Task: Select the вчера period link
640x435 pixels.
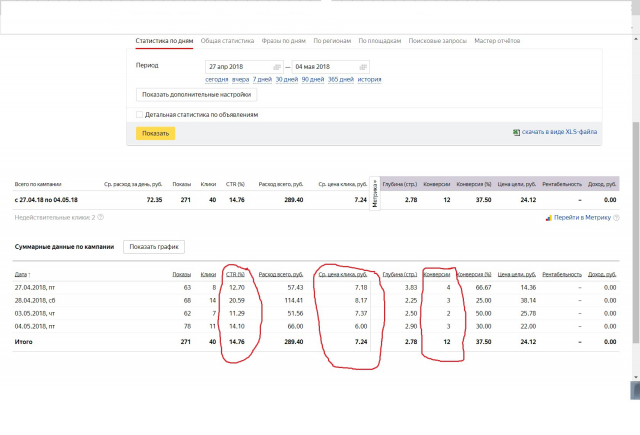Action: point(240,80)
